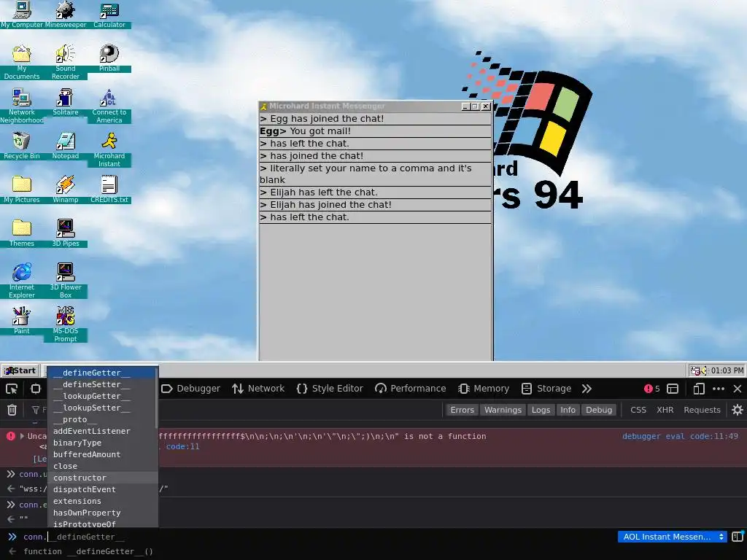Viewport: 747px width, 560px height.
Task: Launch 3D Flower Box icon
Action: [x=66, y=281]
